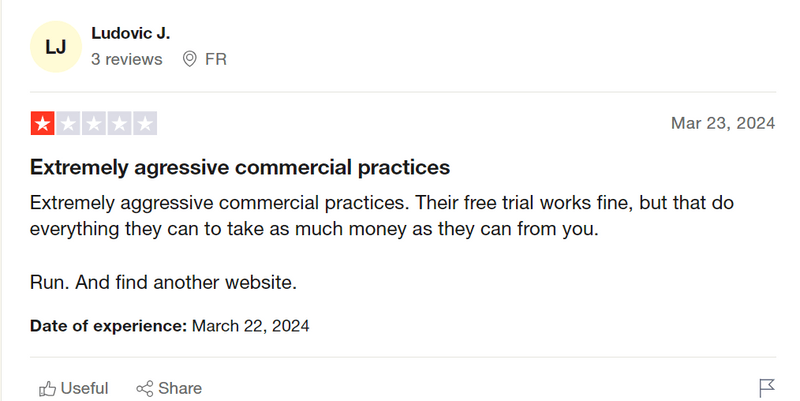
Task: Click the thumbs-up Useful icon
Action: click(x=47, y=388)
